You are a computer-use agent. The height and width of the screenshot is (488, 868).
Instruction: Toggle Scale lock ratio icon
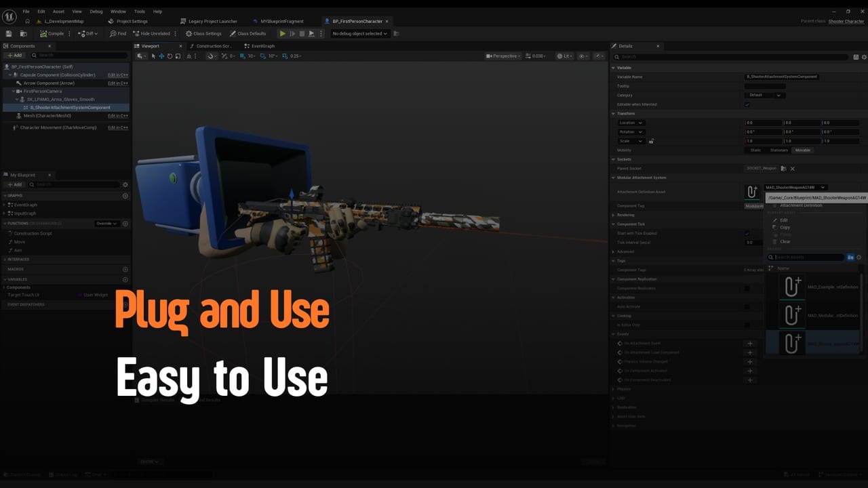pyautogui.click(x=651, y=141)
